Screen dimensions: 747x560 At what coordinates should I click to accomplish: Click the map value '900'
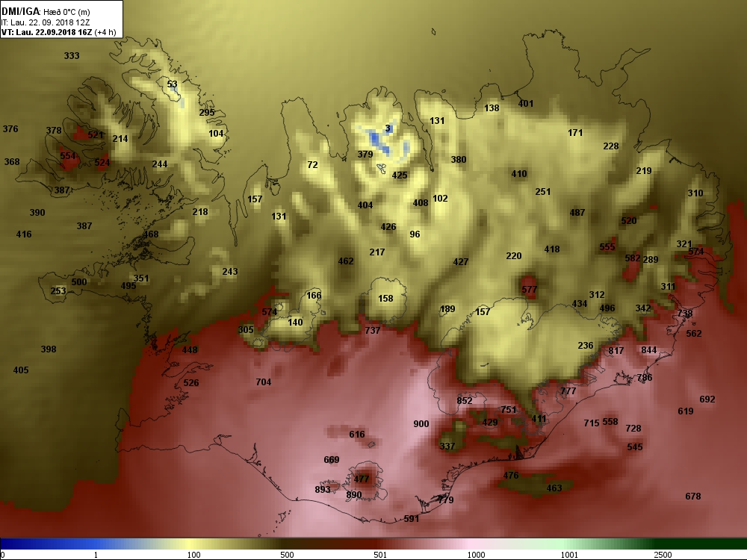421,424
